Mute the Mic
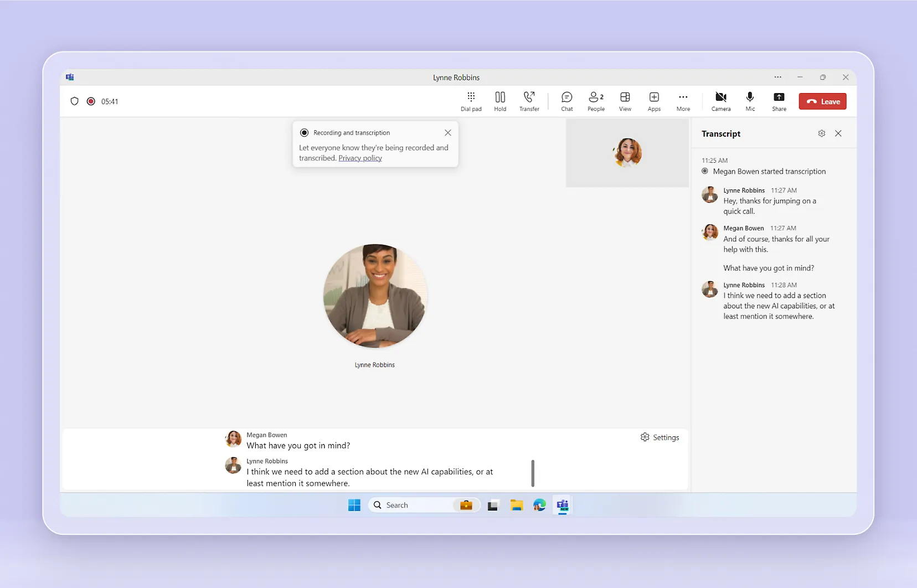917x588 pixels. click(750, 101)
